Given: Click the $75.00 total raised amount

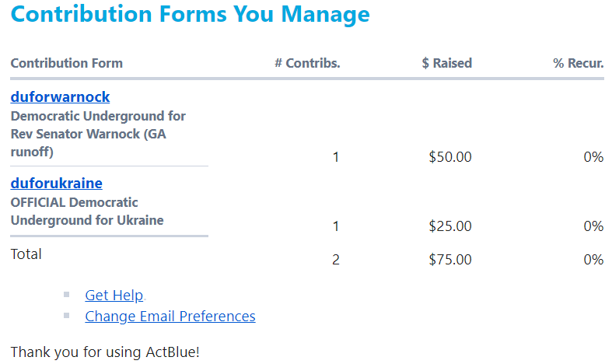Looking at the screenshot, I should tap(449, 260).
